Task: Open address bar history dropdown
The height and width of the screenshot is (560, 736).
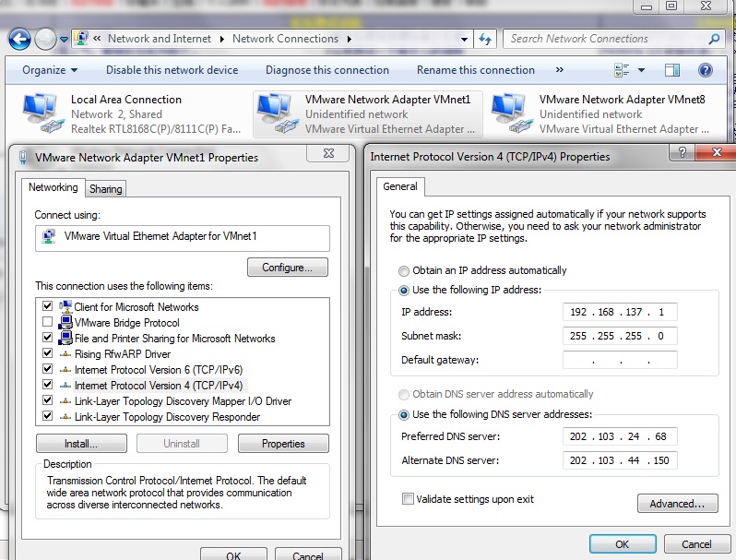Action: click(x=464, y=39)
